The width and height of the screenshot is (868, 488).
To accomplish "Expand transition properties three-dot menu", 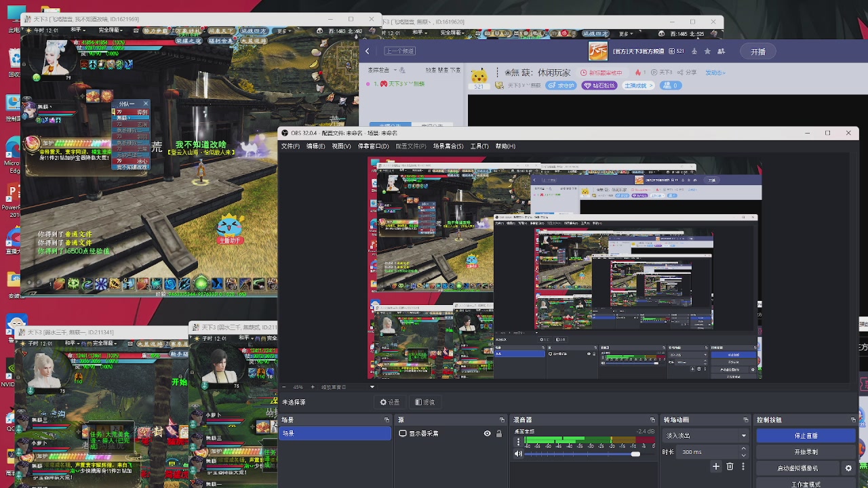I will tap(743, 466).
